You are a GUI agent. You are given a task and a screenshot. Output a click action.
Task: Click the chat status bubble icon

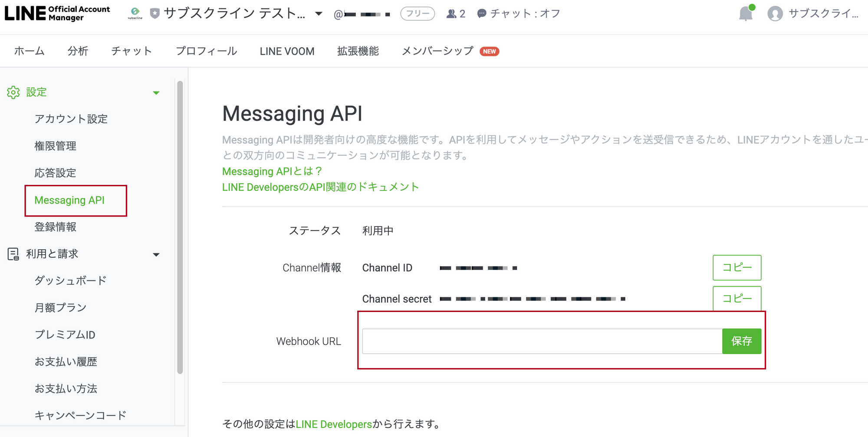click(x=482, y=14)
